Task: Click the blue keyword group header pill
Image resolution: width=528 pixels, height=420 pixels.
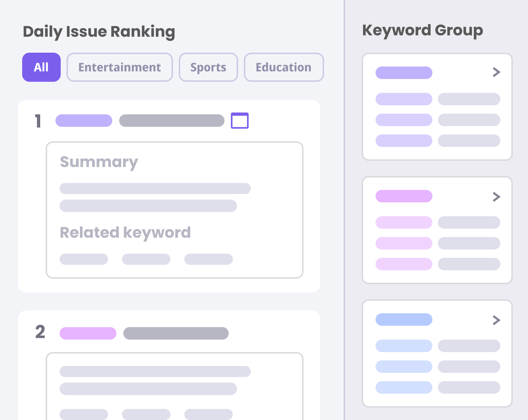Action: [404, 320]
